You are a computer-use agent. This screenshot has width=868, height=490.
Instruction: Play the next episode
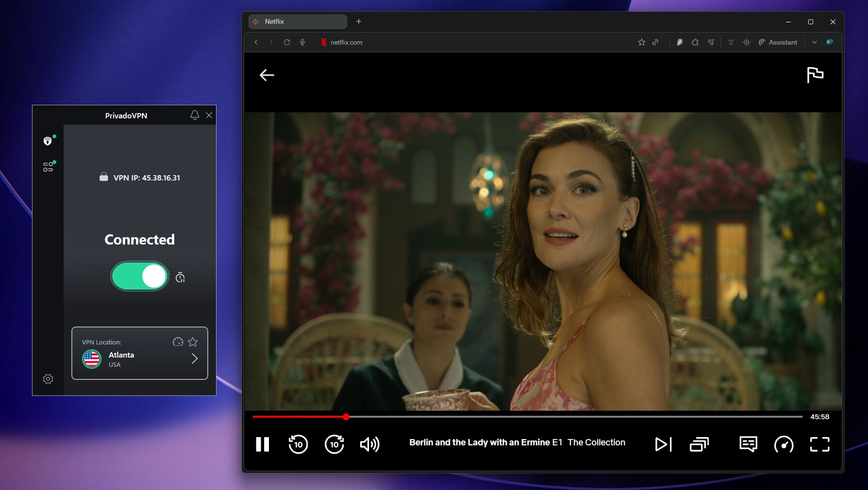click(663, 444)
